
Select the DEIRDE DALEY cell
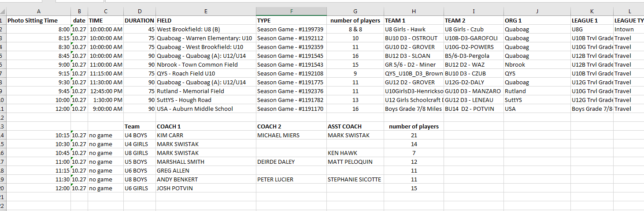[x=291, y=162]
